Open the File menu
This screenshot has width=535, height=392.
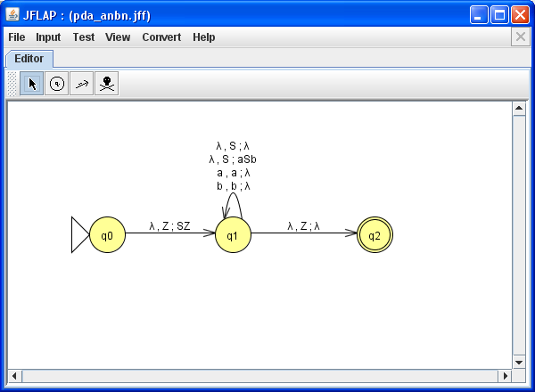point(17,37)
